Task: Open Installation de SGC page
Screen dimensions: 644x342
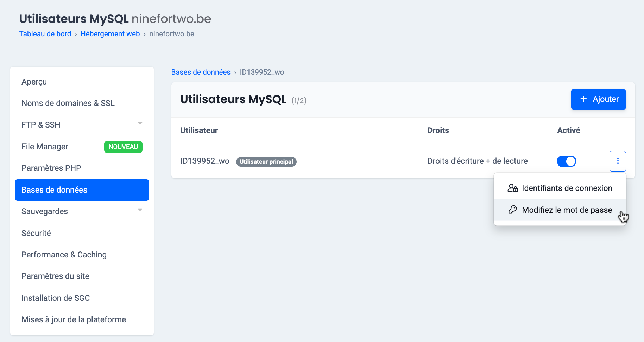Action: (x=56, y=298)
